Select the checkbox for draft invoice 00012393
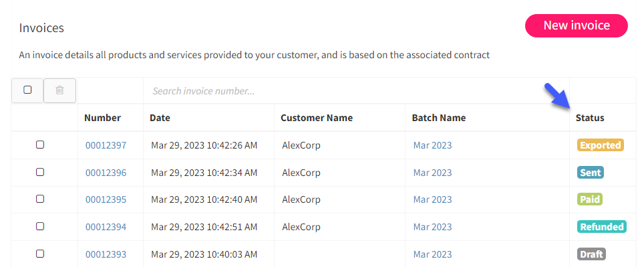Viewport: 644px width, 267px height. 40,254
